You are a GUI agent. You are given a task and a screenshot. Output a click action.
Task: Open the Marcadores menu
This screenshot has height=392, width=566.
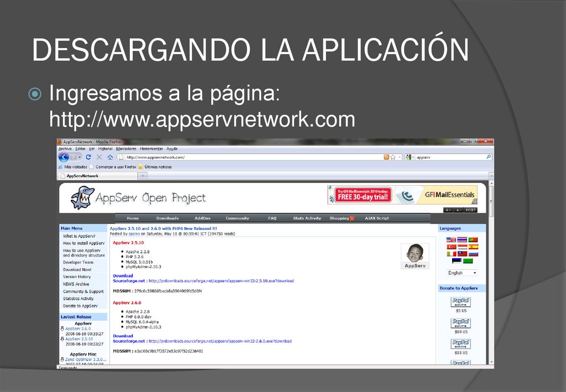pyautogui.click(x=126, y=149)
